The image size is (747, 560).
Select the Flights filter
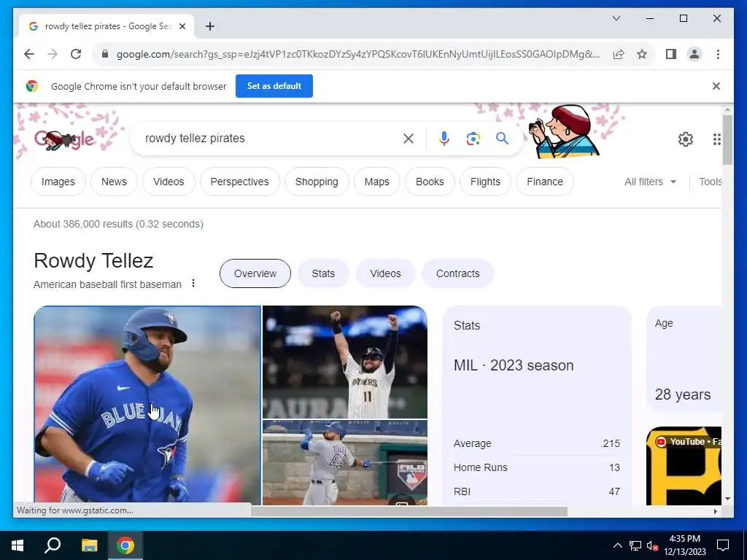point(485,182)
